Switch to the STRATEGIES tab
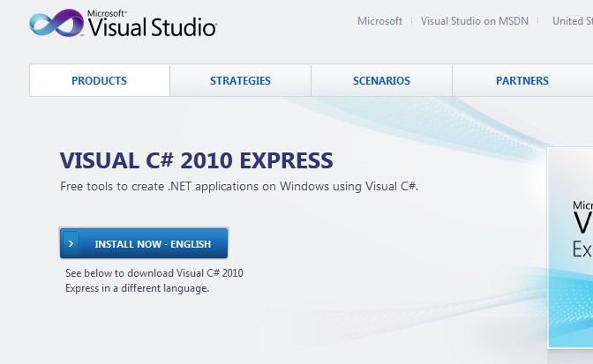The width and height of the screenshot is (593, 364). pos(241,80)
